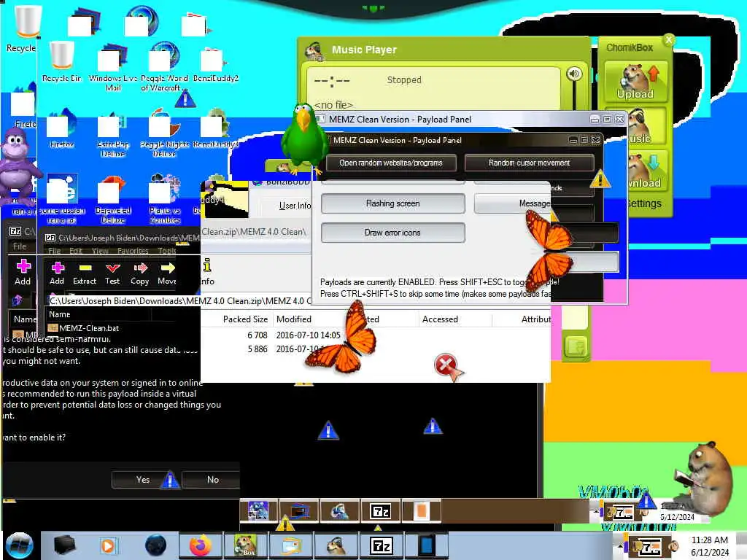Screen dimensions: 747x560
Task: Click the Add icon in the rear 7-Zip window
Action: click(23, 273)
